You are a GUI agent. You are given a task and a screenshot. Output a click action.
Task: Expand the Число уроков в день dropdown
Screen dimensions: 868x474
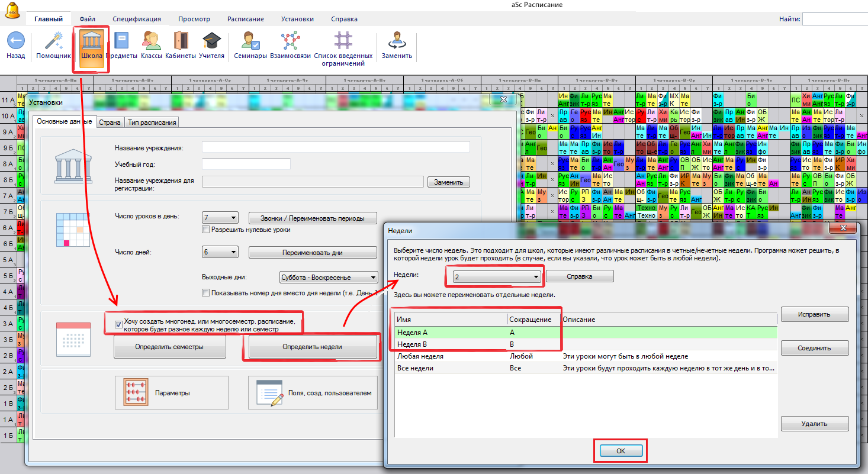[220, 217]
